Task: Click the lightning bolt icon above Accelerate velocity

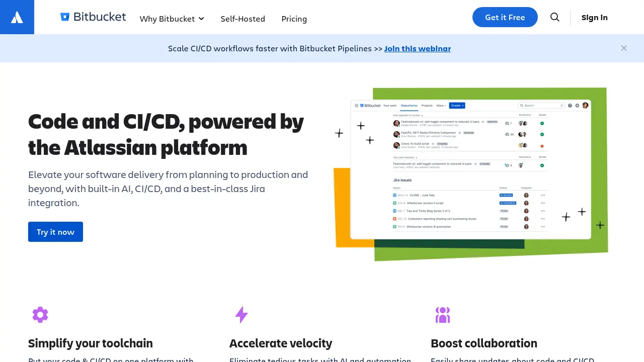Action: coord(242,315)
